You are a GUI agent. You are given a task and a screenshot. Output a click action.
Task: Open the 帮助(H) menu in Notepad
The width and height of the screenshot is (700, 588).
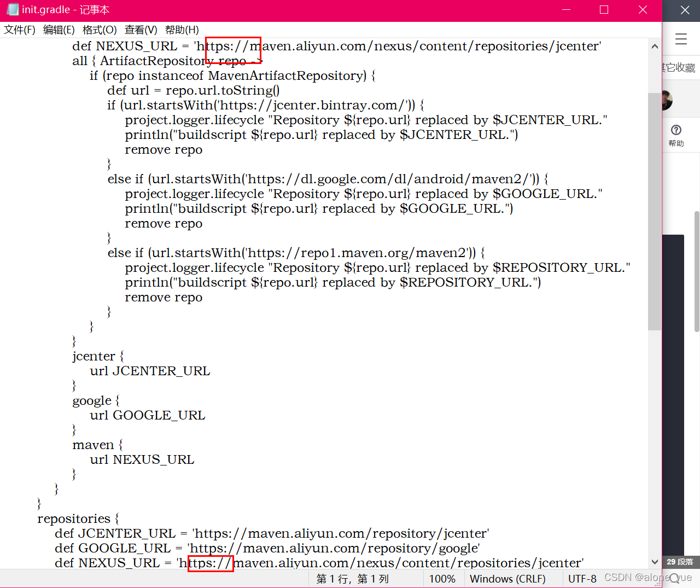point(182,30)
